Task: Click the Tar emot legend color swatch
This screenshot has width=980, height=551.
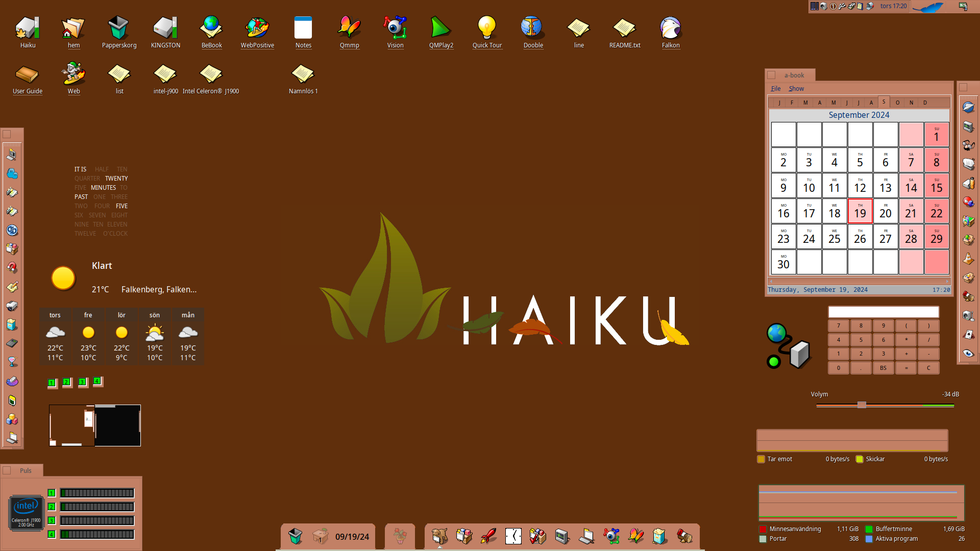Action: point(761,459)
